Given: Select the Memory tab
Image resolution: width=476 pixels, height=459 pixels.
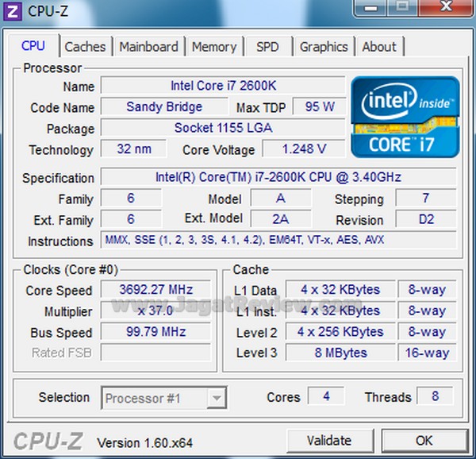Looking at the screenshot, I should pyautogui.click(x=214, y=47).
